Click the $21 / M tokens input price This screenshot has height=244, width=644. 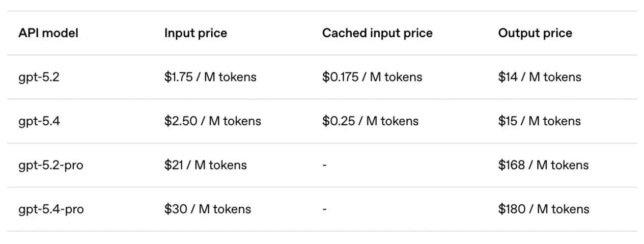click(x=205, y=166)
